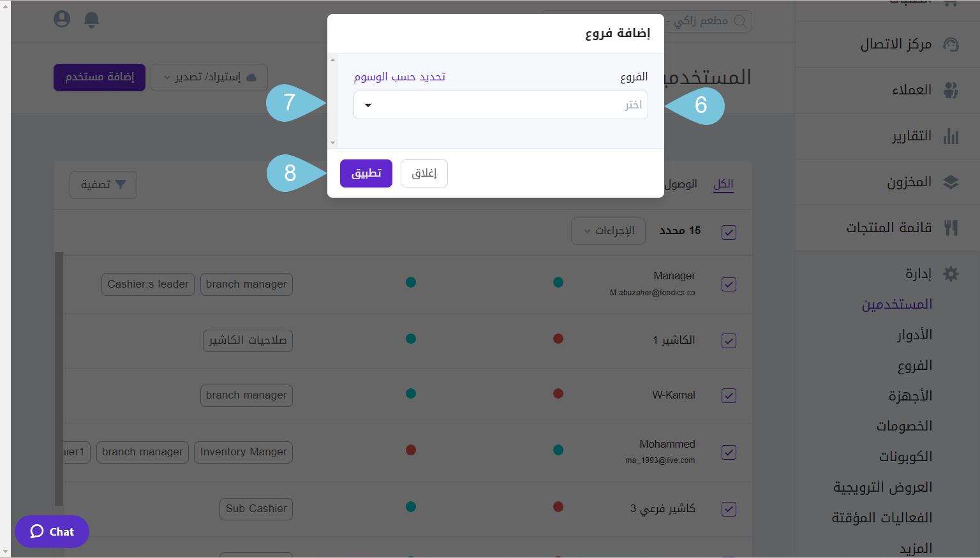
Task: Switch to the الكل tab
Action: point(723,184)
